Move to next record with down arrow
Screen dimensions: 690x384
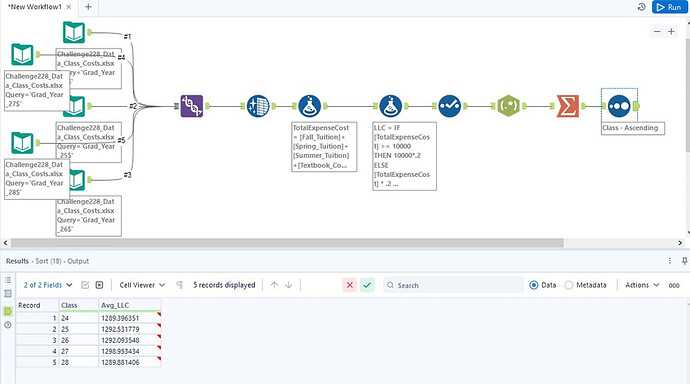click(289, 285)
